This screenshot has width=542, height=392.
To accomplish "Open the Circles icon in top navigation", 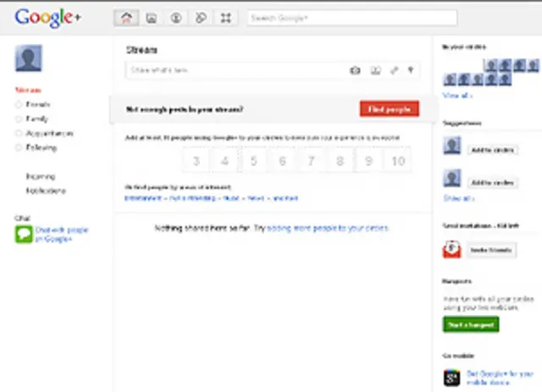I will 201,17.
